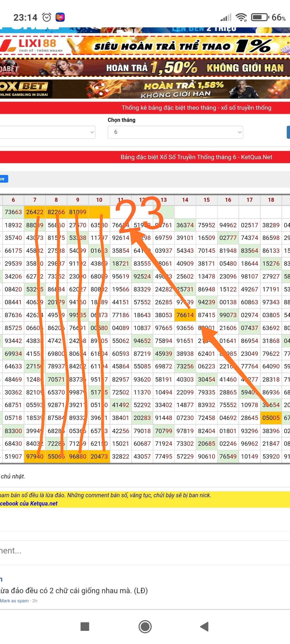Viewport: 290px width, 644px height.
Task: Click the blue Facebook share button
Action: pyautogui.click(x=4, y=179)
